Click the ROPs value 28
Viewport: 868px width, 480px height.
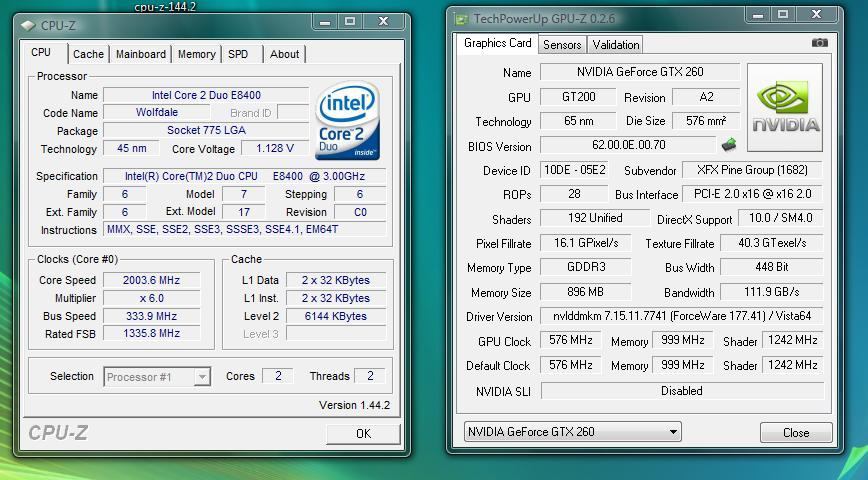574,194
